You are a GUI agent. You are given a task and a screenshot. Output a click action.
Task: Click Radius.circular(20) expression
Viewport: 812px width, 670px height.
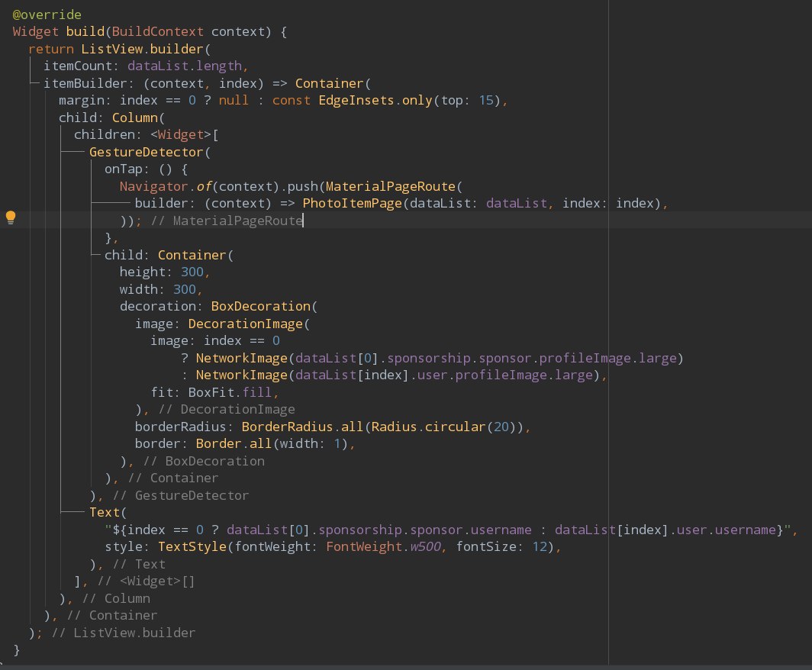[x=443, y=427]
